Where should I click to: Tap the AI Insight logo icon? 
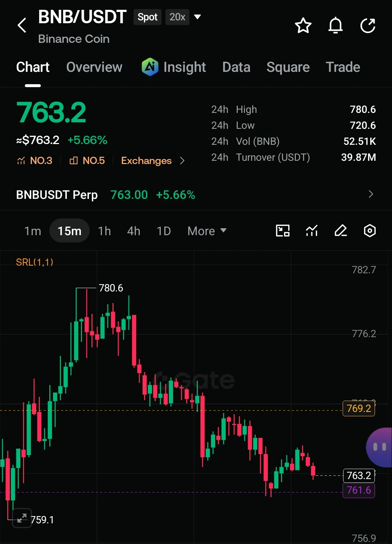pyautogui.click(x=150, y=67)
